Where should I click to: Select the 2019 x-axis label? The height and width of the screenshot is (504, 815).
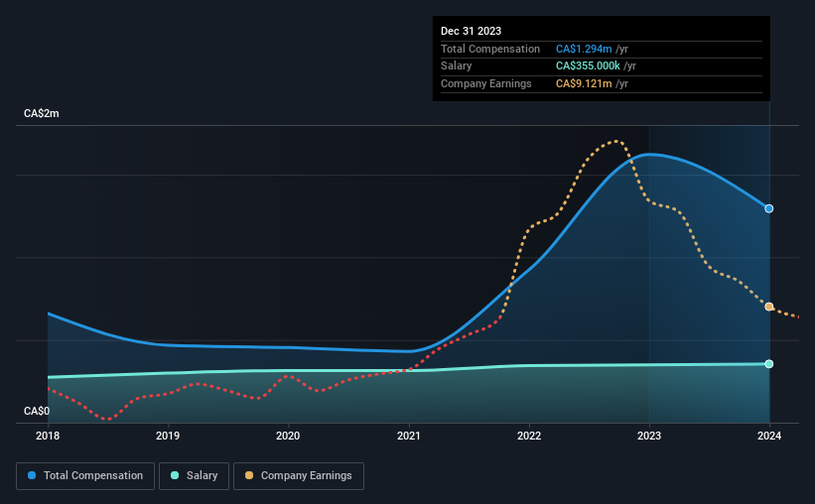click(168, 436)
